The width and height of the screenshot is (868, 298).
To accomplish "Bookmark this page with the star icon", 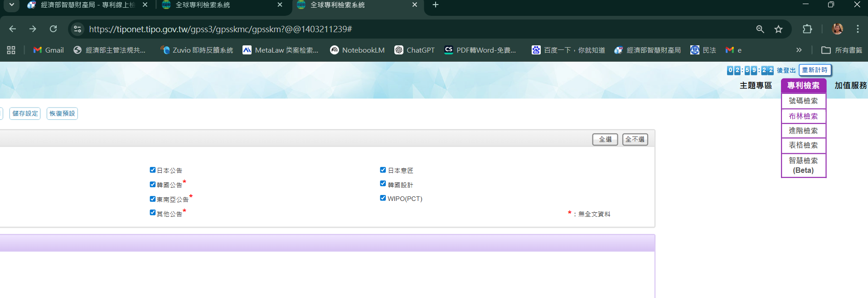I will [x=778, y=29].
